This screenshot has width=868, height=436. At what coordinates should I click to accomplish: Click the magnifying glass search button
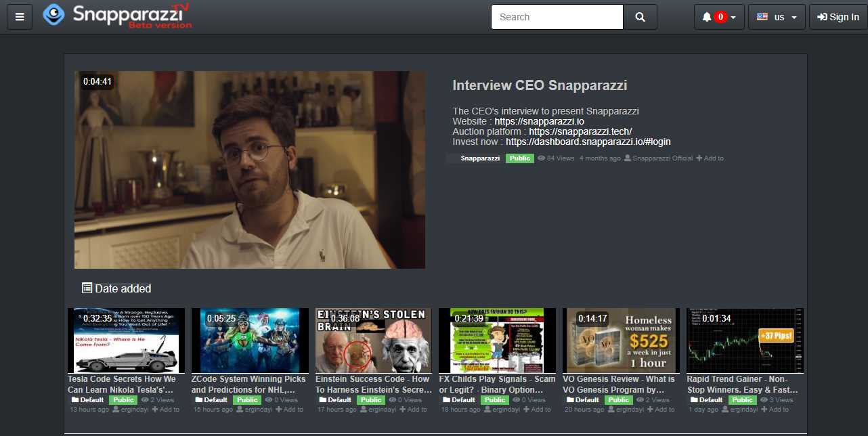pyautogui.click(x=640, y=17)
